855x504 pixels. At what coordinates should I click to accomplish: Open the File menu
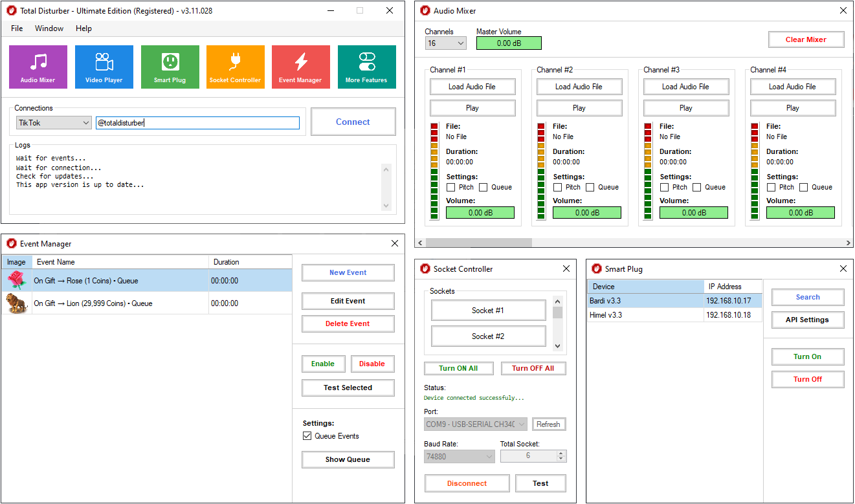click(17, 28)
